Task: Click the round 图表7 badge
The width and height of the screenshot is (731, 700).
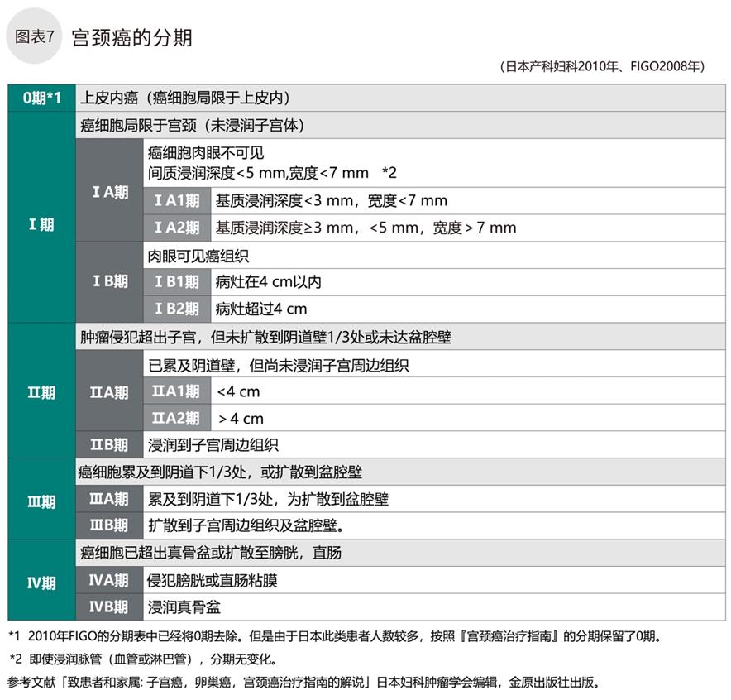Action: point(35,37)
